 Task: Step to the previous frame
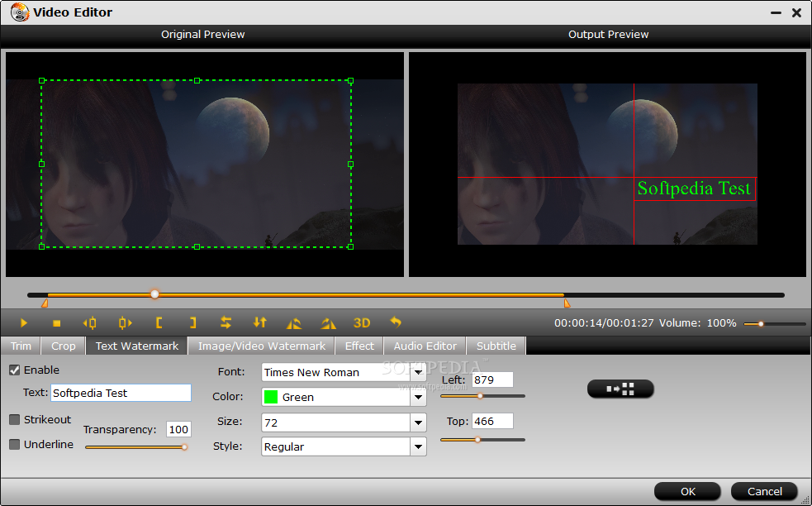pyautogui.click(x=89, y=323)
